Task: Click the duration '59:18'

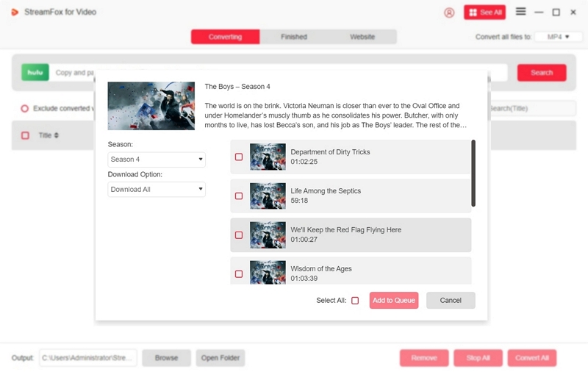Action: click(299, 201)
